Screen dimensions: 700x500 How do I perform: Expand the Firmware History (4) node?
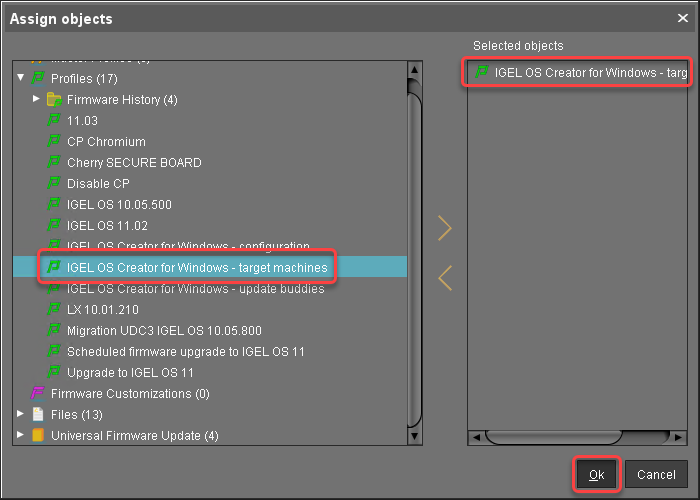click(x=37, y=100)
